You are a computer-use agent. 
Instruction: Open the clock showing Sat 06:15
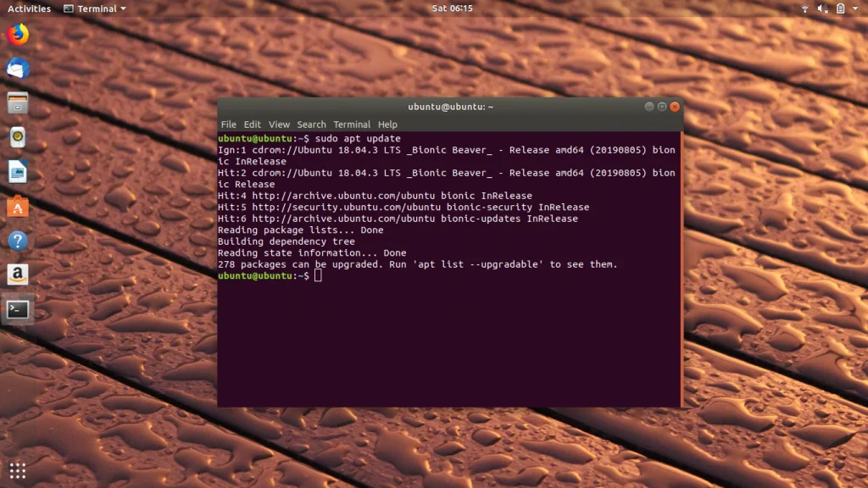(x=453, y=8)
